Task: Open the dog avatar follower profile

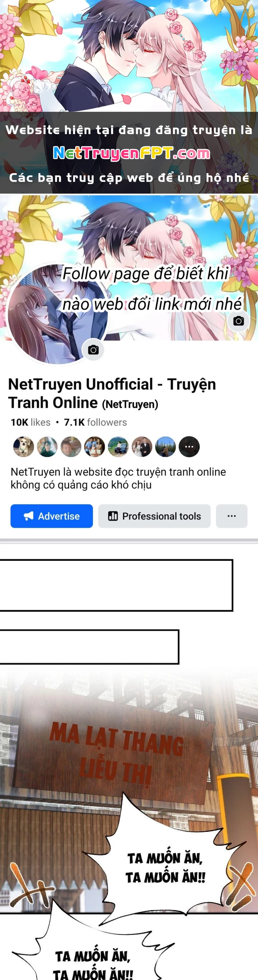Action: pos(24,446)
